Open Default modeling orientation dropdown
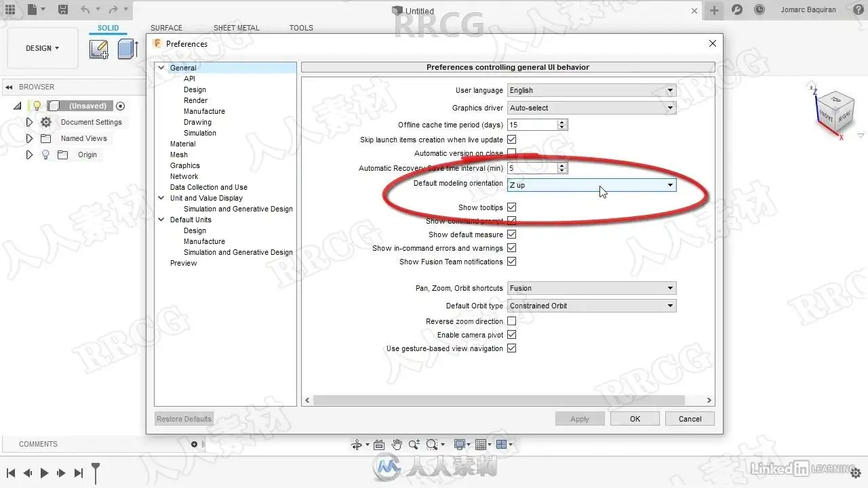Screen dimensions: 868x488 coord(591,185)
